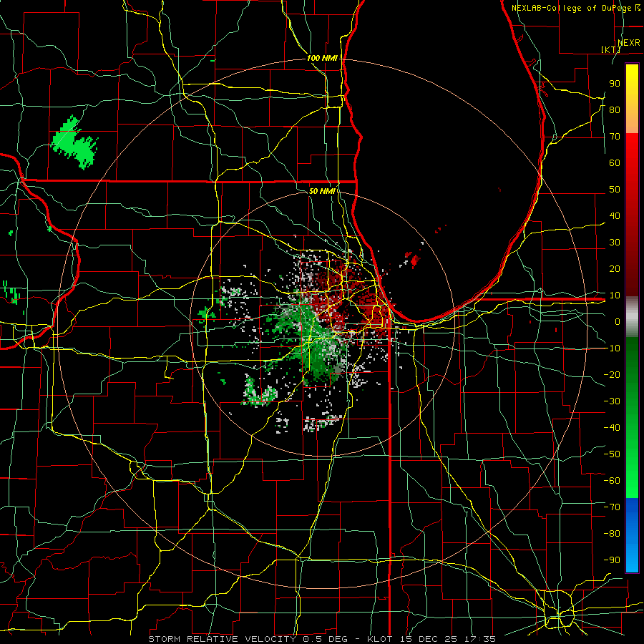Click the -90 value on velocity scale
644x644 pixels.
[x=612, y=560]
